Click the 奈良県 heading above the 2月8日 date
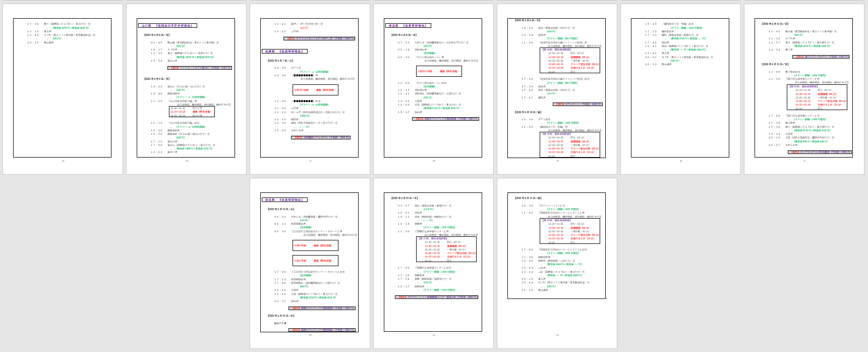The height and width of the screenshot is (352, 868). (x=409, y=25)
